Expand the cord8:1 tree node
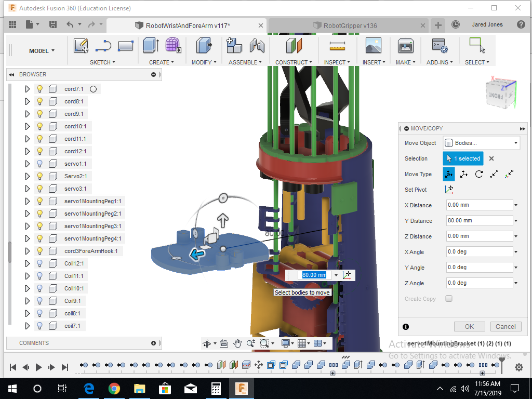Image resolution: width=532 pixels, height=399 pixels. click(x=27, y=101)
